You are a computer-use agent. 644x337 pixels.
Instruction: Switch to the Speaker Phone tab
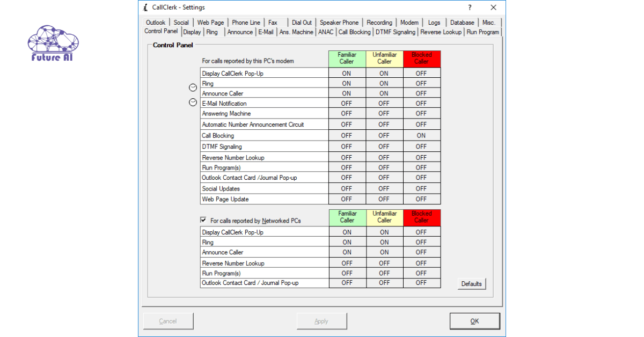(339, 23)
